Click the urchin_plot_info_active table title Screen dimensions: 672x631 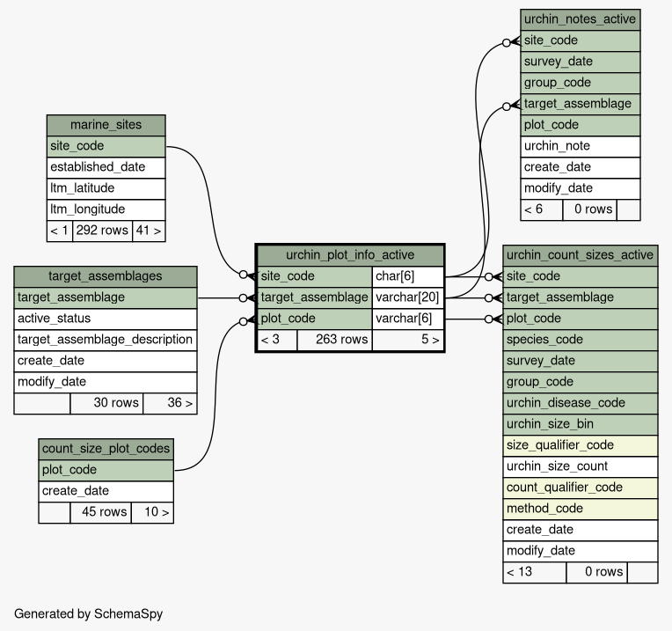pos(350,255)
